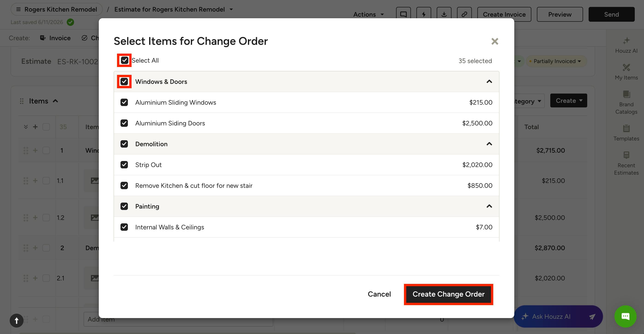Viewport: 644px width, 334px height.
Task: Click the drag handle icon for row 2
Action: point(25,248)
